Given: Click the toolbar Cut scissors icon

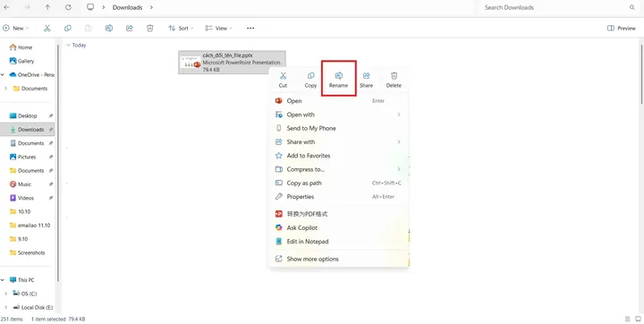Looking at the screenshot, I should [47, 28].
